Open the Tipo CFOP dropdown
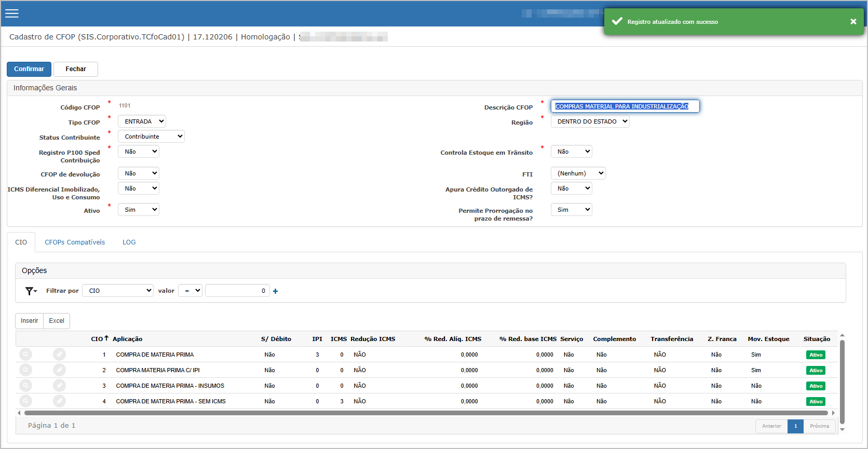Screen dimensions: 868x449 pos(142,121)
